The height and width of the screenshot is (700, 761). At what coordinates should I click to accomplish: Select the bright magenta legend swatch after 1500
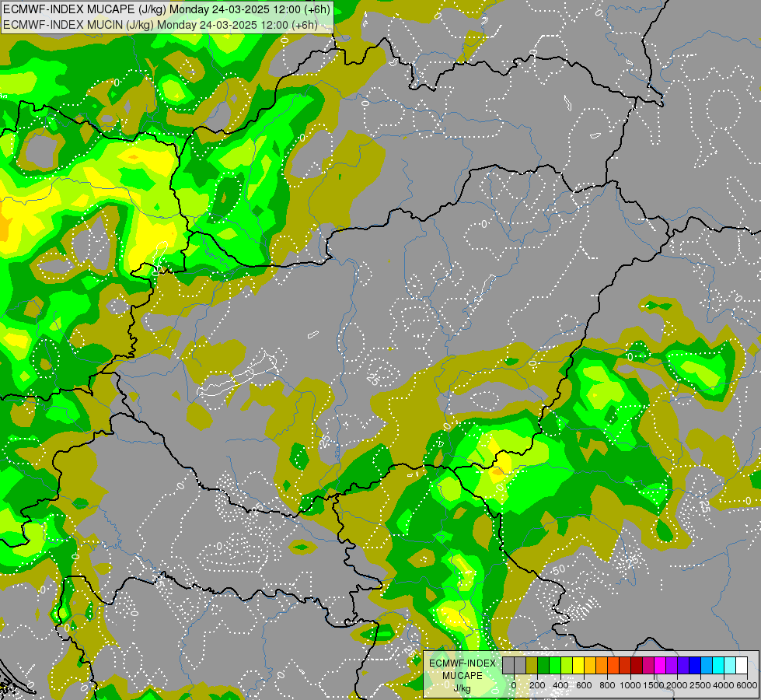[661, 666]
